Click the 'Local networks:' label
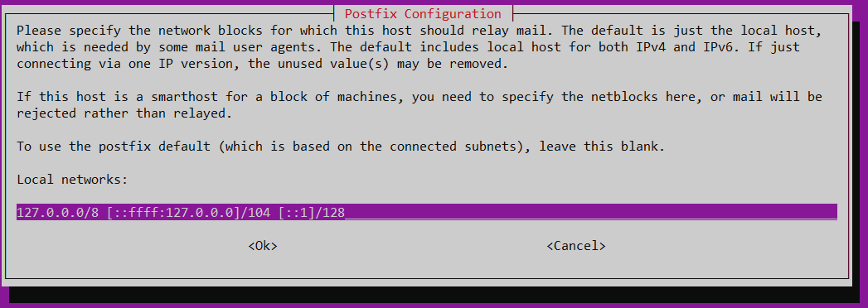The width and height of the screenshot is (868, 308). click(x=72, y=180)
